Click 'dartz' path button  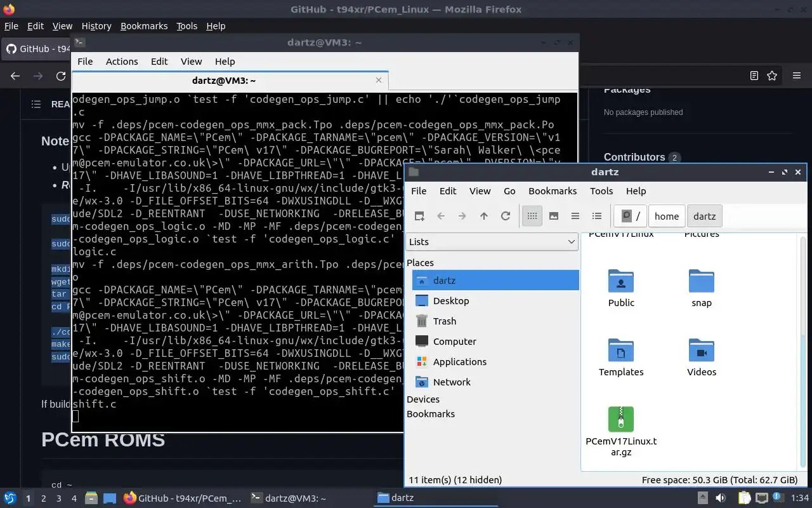[x=704, y=216]
